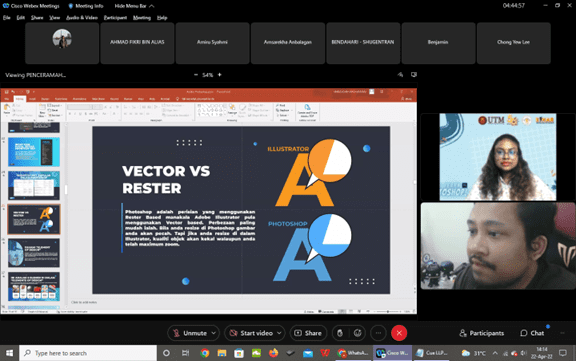Select the BENDAHARI - SHUGENTRAN participant tile
This screenshot has height=361, width=576.
[x=363, y=43]
